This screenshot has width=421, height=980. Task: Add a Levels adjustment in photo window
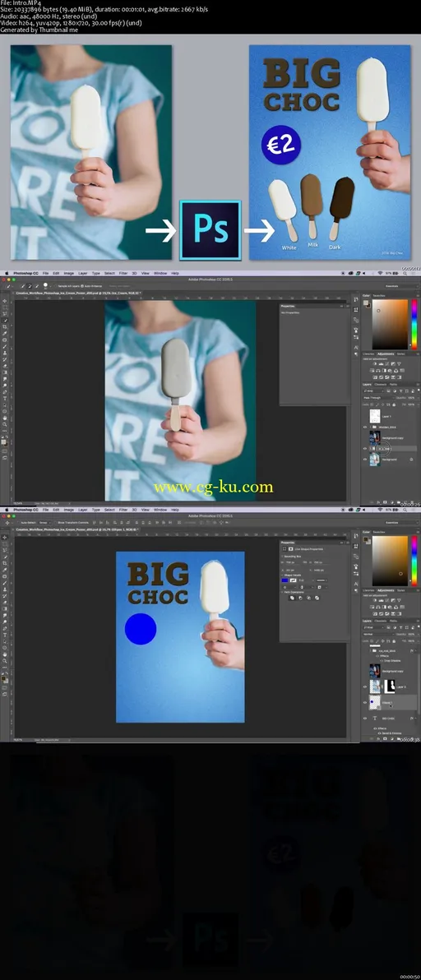point(381,363)
